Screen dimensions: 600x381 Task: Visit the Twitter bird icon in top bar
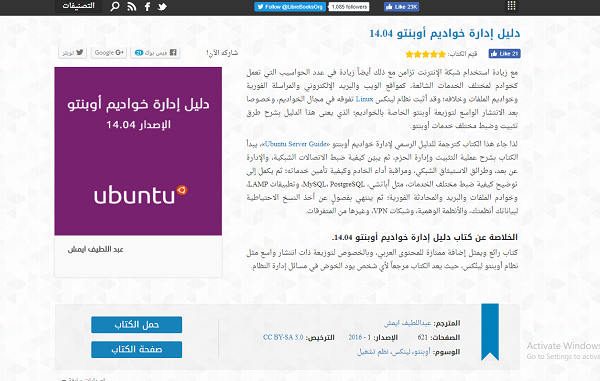click(162, 7)
